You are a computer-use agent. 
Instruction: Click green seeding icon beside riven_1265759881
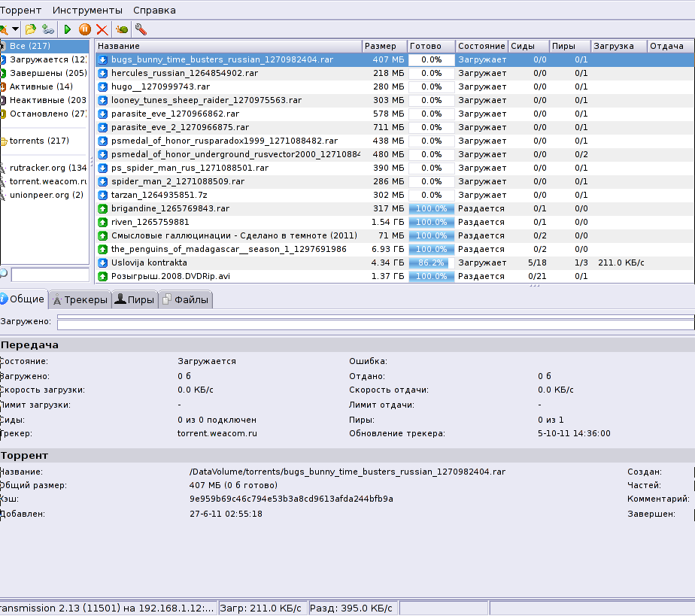pyautogui.click(x=103, y=222)
